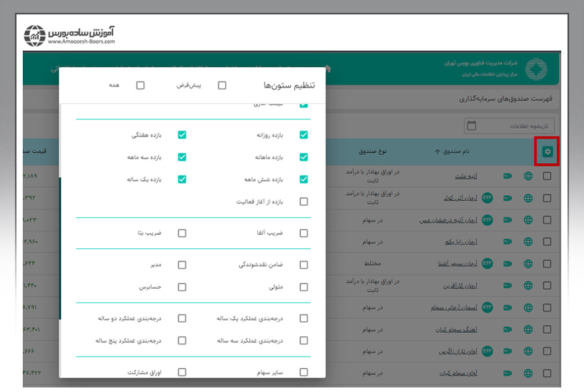
Task: Open the calendar icon in تاریخچه اطلاعات field
Action: point(471,125)
